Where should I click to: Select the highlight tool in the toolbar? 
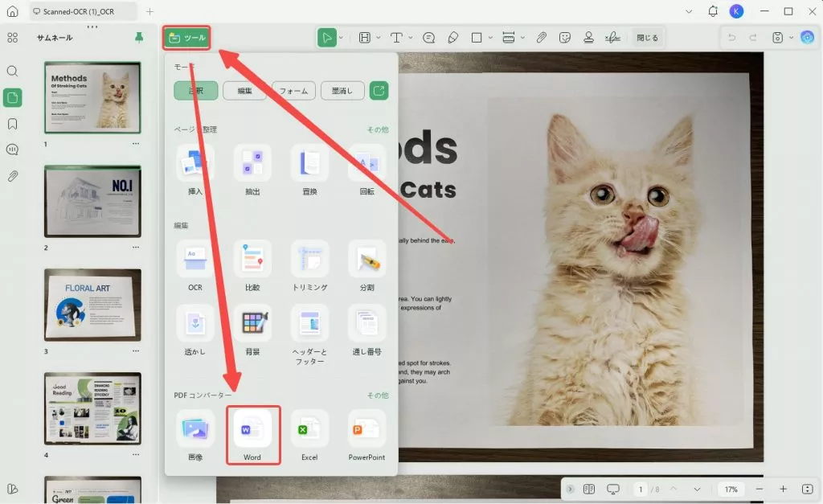point(364,38)
